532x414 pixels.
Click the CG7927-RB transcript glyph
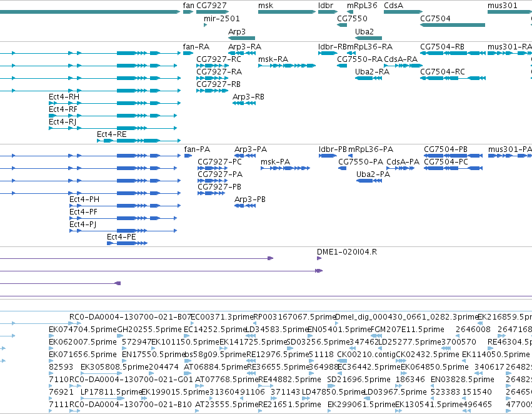coord(213,91)
